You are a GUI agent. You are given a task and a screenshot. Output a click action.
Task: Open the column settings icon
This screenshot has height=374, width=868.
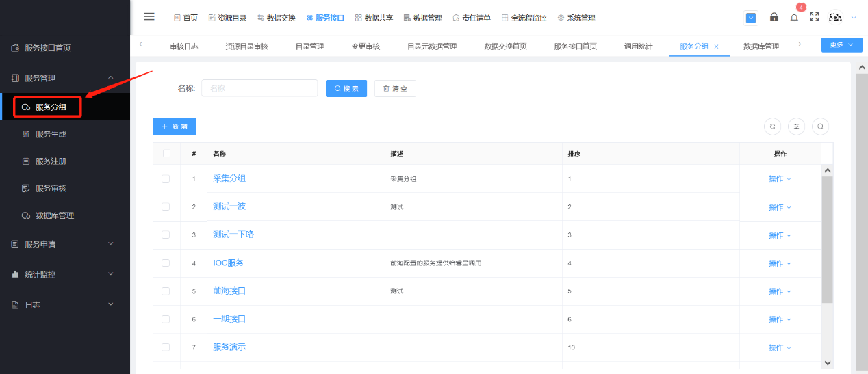coord(796,126)
